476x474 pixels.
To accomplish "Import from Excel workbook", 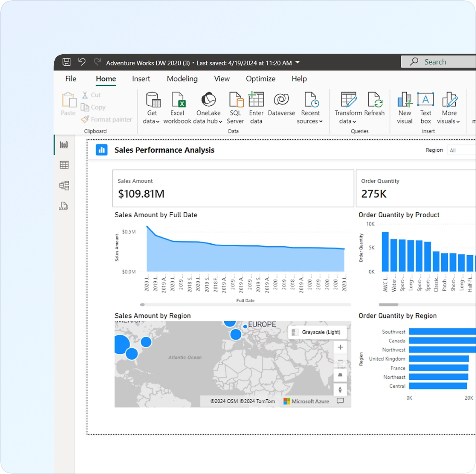I will [178, 108].
